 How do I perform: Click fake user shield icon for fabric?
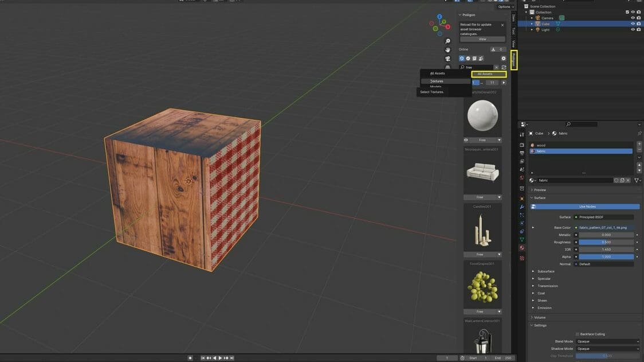point(616,180)
